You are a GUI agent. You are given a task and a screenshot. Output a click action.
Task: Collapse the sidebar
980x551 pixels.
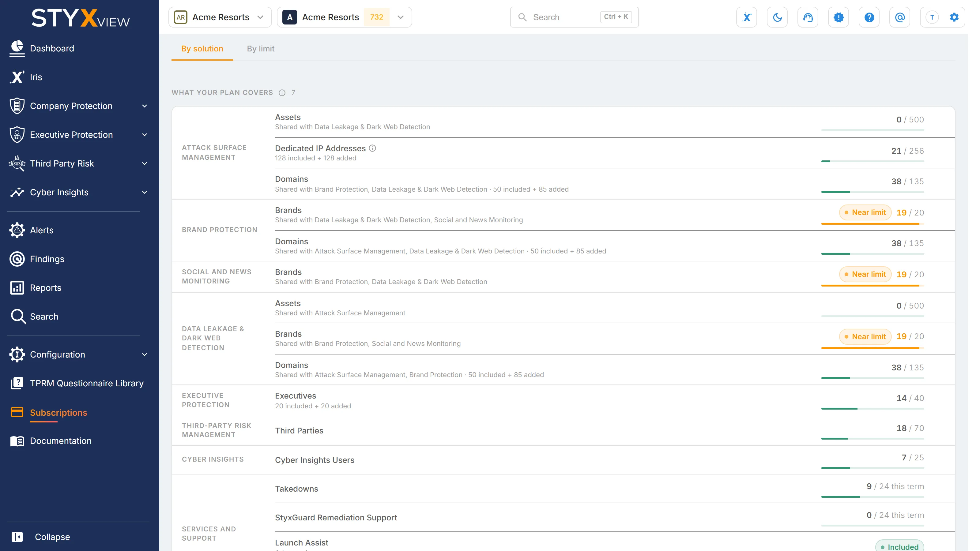41,537
